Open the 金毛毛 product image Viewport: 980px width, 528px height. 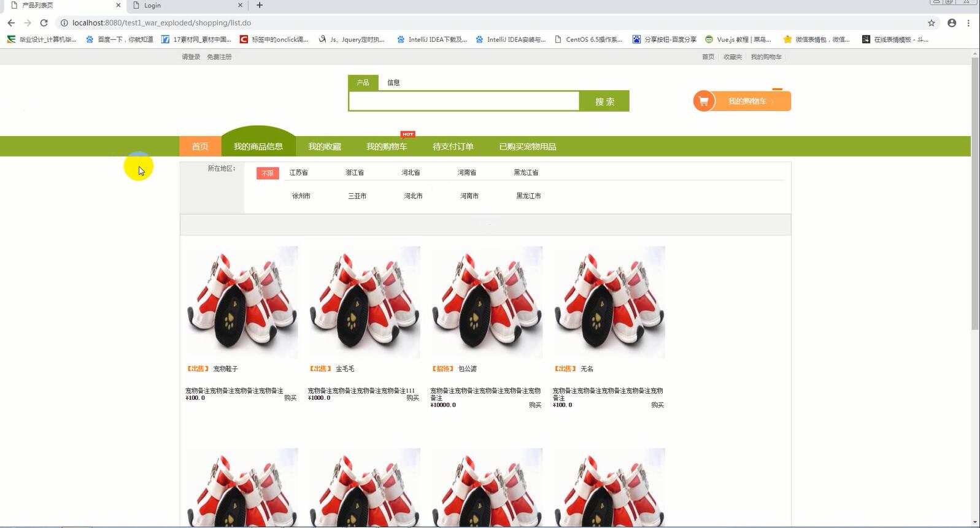pyautogui.click(x=364, y=302)
